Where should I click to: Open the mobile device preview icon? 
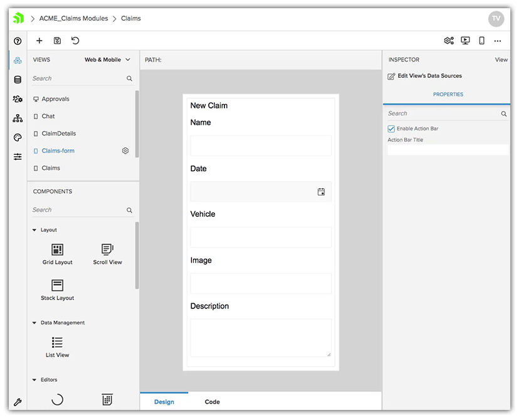(x=482, y=41)
